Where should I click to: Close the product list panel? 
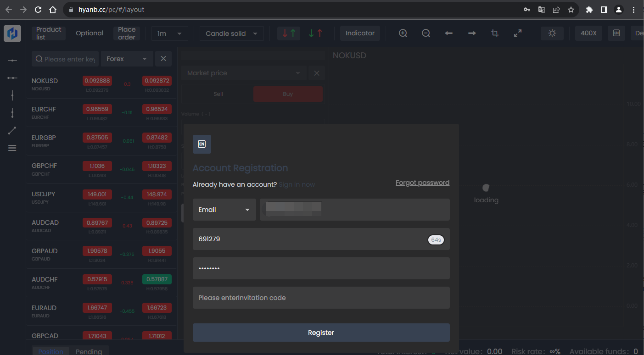click(163, 59)
